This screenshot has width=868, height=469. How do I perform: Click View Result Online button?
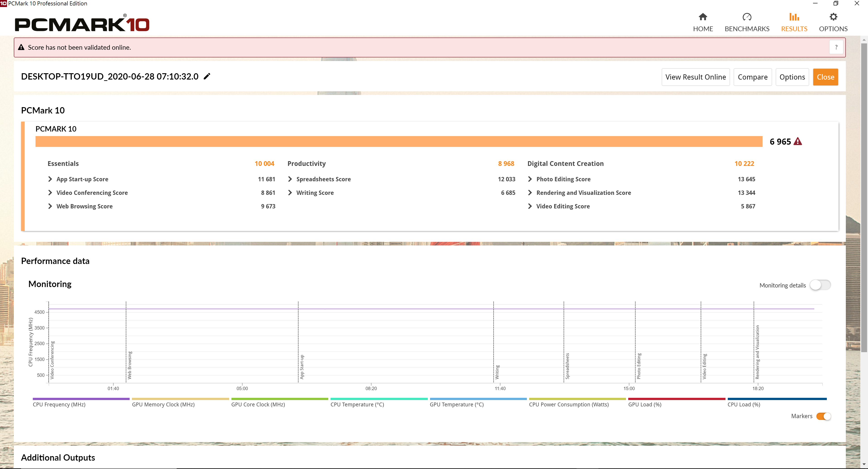click(695, 77)
